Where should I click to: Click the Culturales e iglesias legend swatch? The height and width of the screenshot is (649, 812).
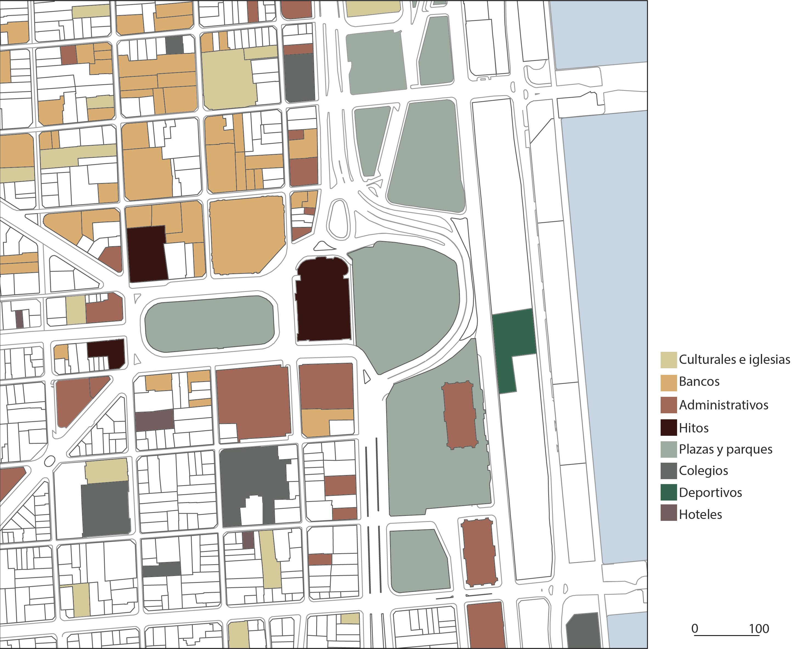669,360
